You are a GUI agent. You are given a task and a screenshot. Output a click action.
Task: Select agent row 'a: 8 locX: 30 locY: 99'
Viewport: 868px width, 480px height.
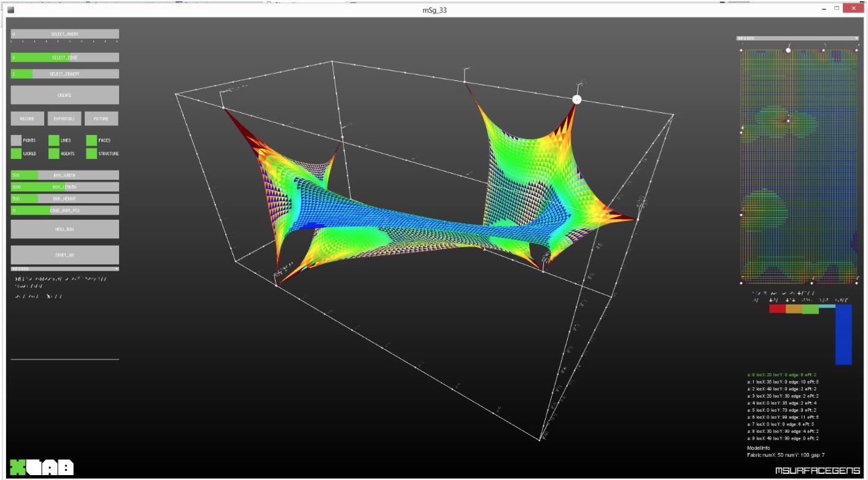coord(783,431)
